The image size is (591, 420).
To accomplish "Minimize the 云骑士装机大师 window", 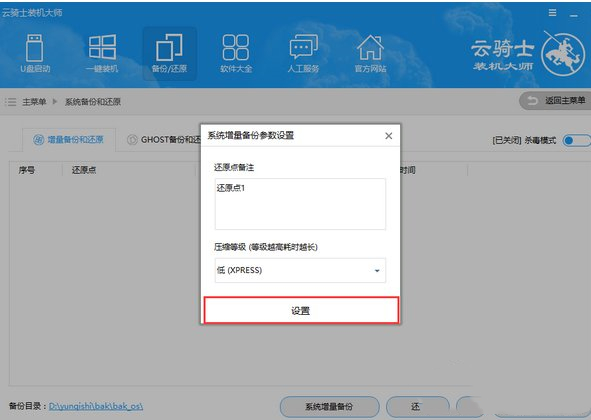I will click(574, 14).
